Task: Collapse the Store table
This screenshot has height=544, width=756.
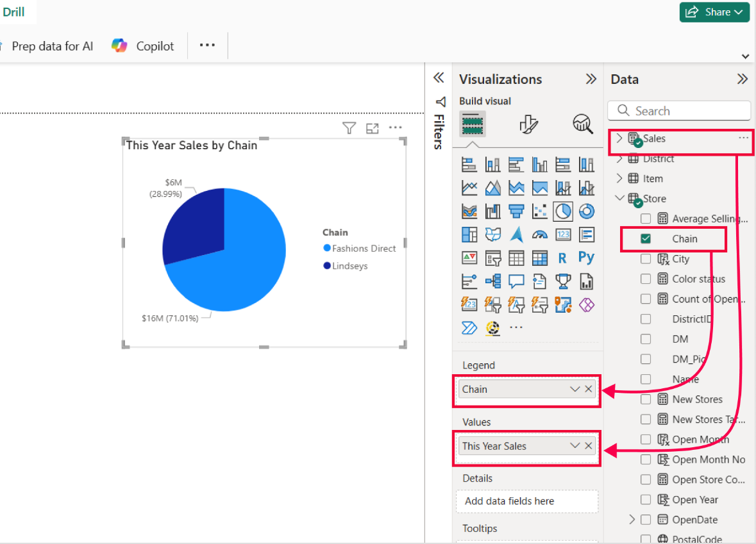Action: coord(619,199)
